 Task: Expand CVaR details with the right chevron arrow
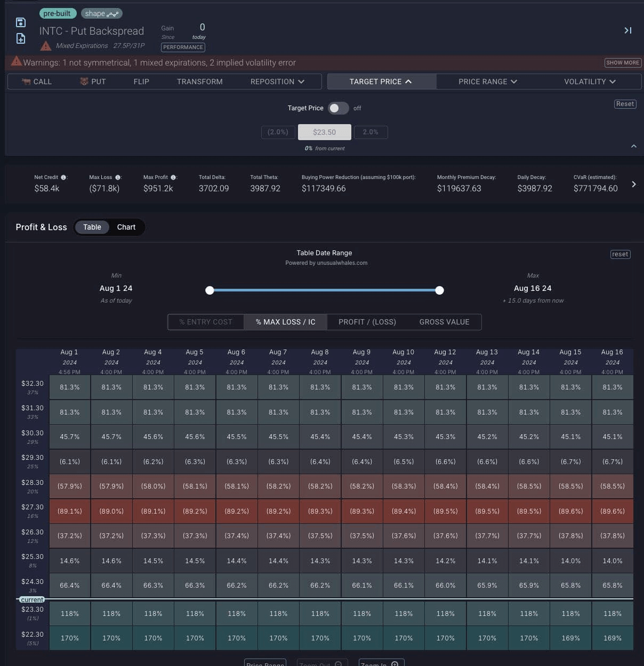tap(634, 184)
